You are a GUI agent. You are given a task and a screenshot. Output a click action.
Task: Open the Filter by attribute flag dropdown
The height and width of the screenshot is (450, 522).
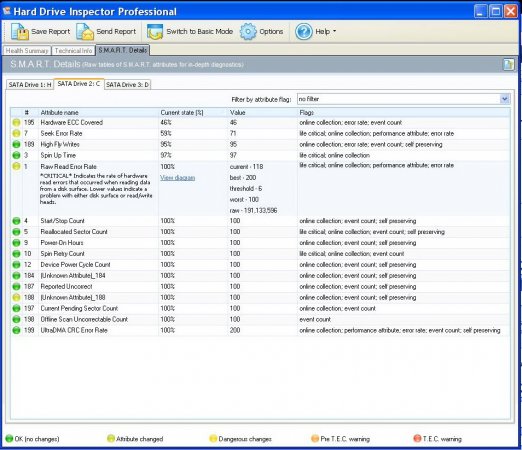pos(504,99)
